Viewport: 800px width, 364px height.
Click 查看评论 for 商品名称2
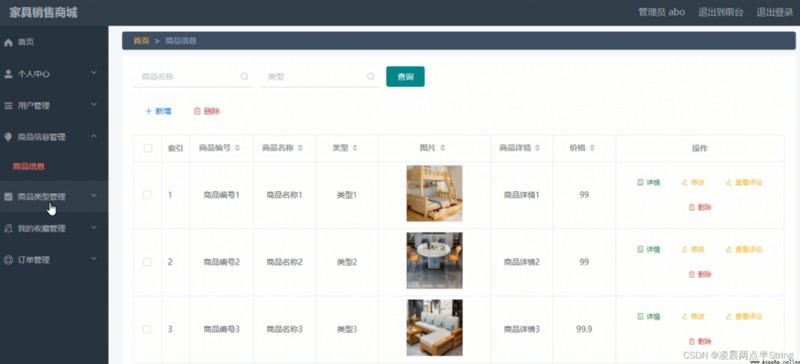[x=744, y=250]
